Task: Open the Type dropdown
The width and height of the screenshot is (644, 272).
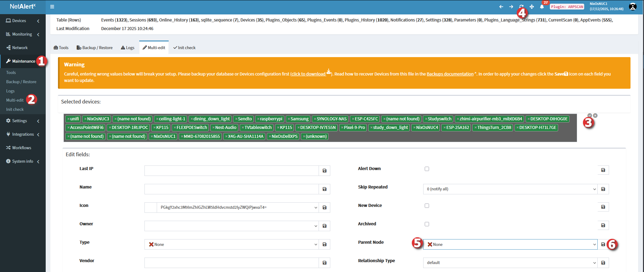Action: (x=232, y=244)
